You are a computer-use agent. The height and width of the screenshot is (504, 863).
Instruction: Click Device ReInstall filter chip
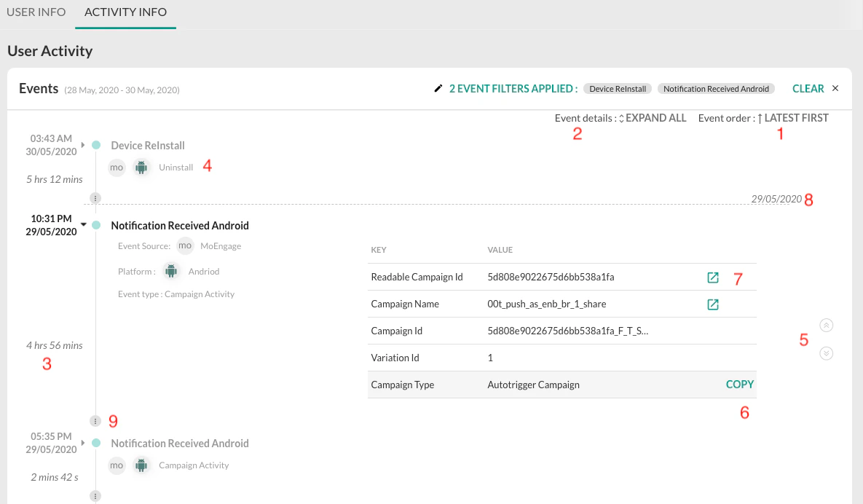618,89
